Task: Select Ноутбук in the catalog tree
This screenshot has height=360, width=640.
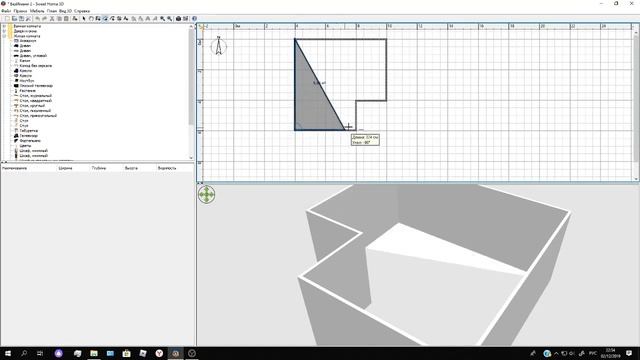Action: [27, 81]
